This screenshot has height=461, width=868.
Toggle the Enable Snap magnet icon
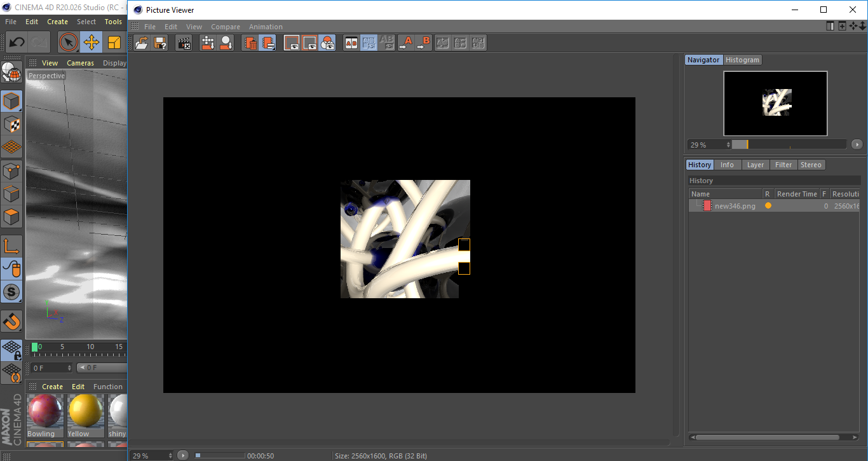click(x=11, y=321)
